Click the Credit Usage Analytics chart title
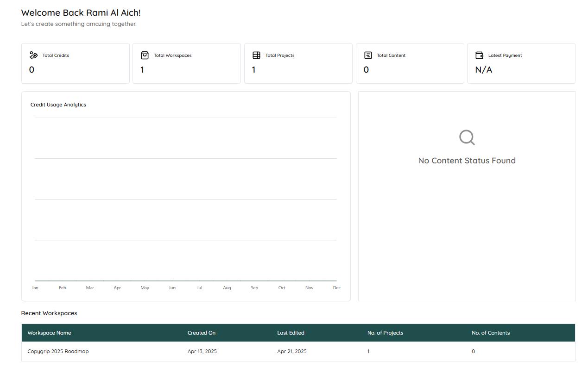Viewport: 588px width, 367px height. [x=58, y=105]
